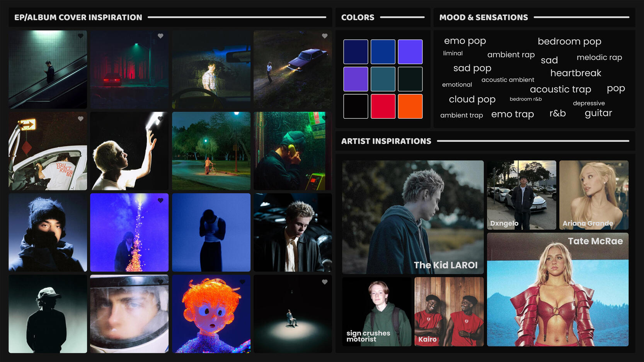Select the 'emo pop' mood tag
The image size is (644, 362).
[x=464, y=41]
